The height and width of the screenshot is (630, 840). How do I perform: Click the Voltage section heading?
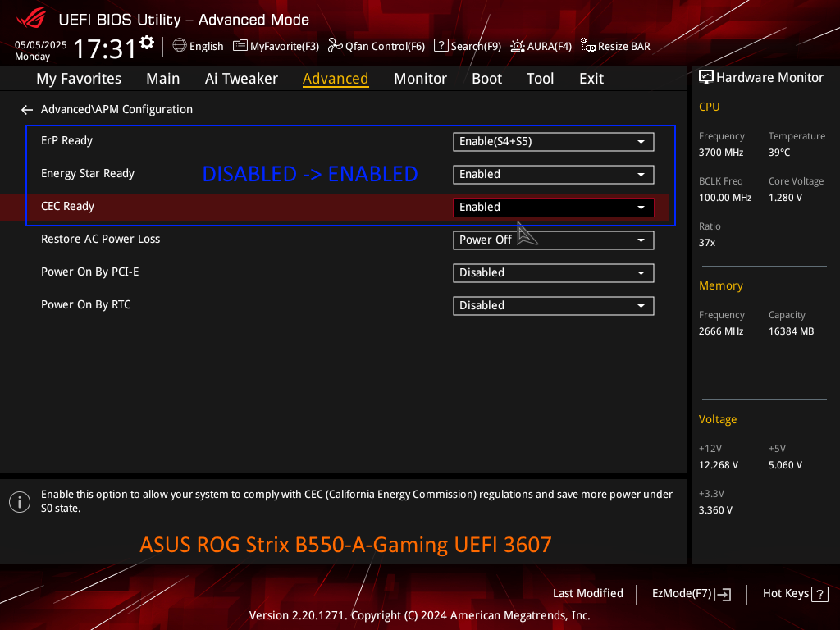tap(718, 419)
